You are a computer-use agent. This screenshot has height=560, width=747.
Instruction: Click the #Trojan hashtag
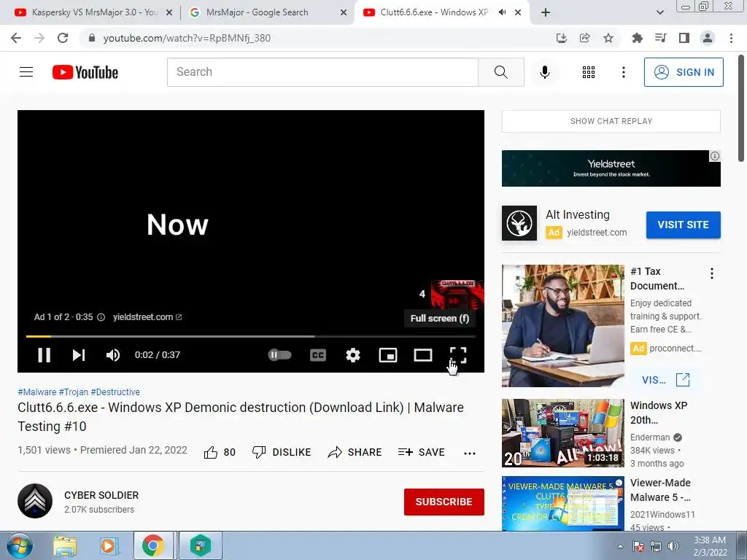pos(74,392)
